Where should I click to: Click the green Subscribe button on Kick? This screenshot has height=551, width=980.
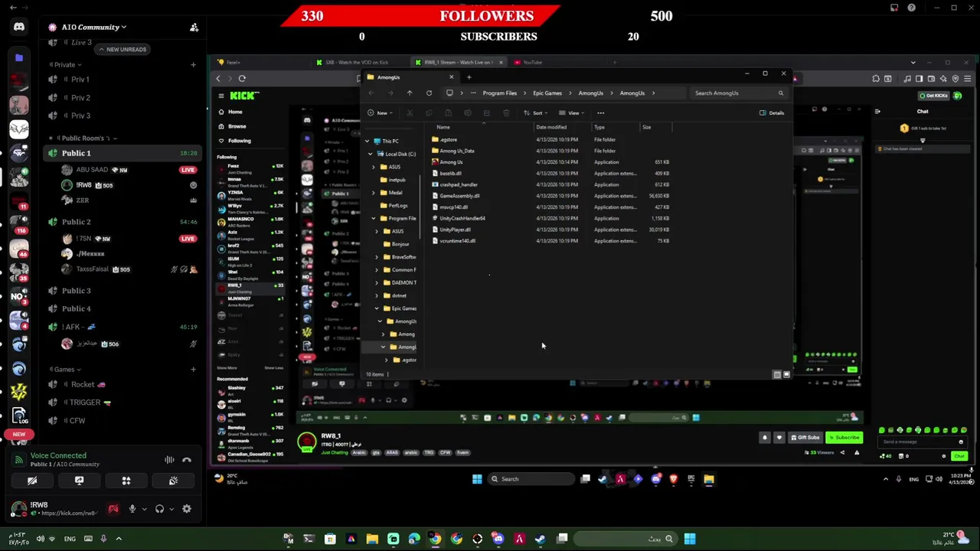coord(845,438)
